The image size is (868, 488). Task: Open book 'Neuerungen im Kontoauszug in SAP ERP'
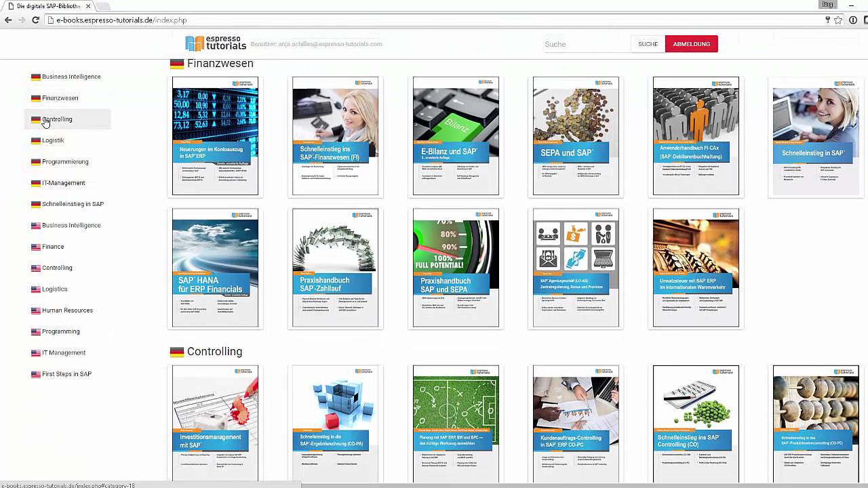(215, 136)
